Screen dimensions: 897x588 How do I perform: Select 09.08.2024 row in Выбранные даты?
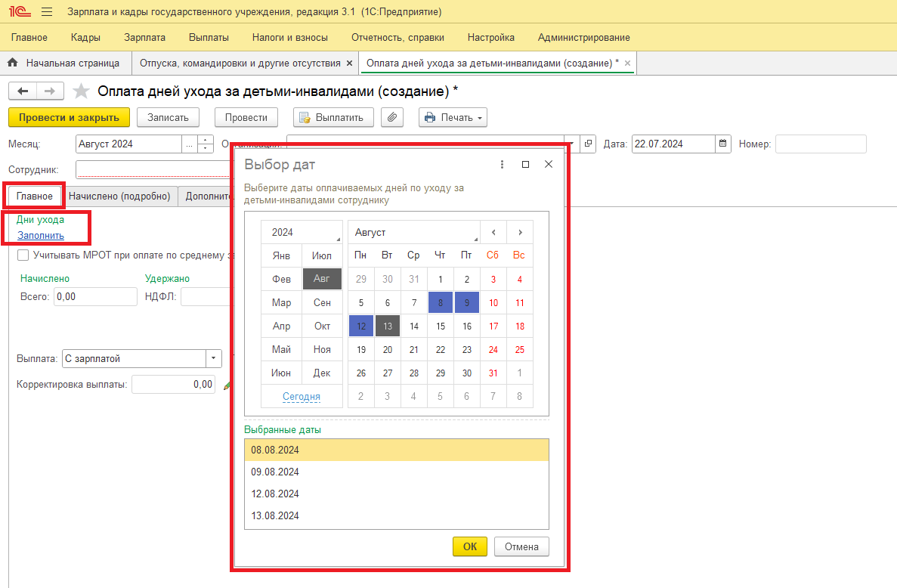397,472
